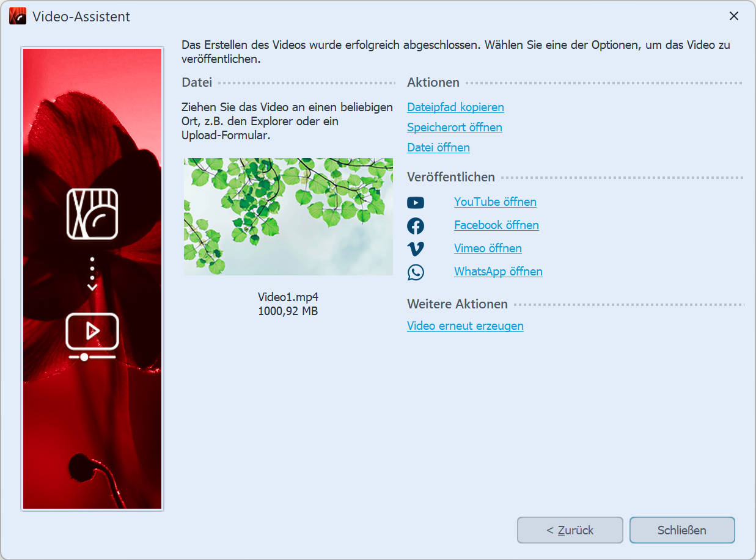This screenshot has width=756, height=560.
Task: Click the Weitere Aktionen heading
Action: point(457,304)
